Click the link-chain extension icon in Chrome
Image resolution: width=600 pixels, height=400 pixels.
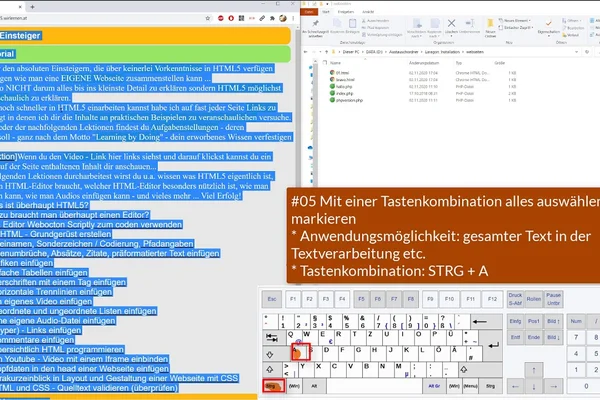(x=262, y=18)
